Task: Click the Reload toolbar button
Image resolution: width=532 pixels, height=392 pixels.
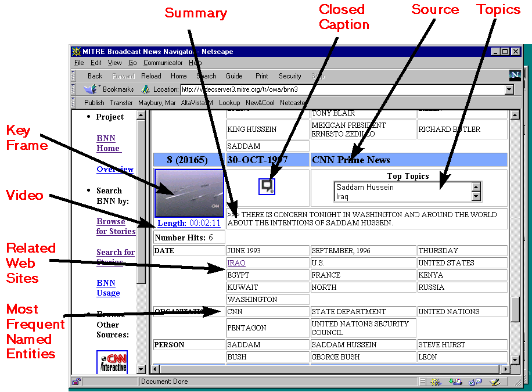Action: tap(151, 76)
